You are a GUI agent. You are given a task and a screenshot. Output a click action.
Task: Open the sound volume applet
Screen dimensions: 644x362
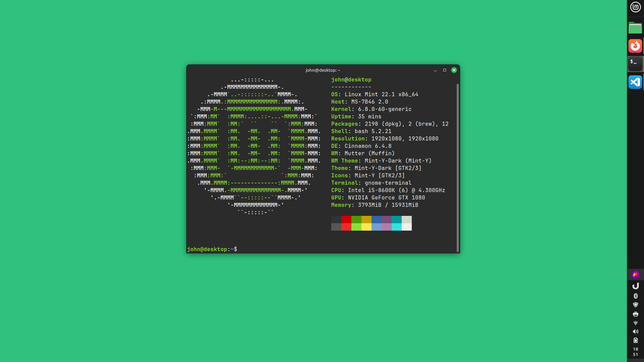pyautogui.click(x=635, y=331)
